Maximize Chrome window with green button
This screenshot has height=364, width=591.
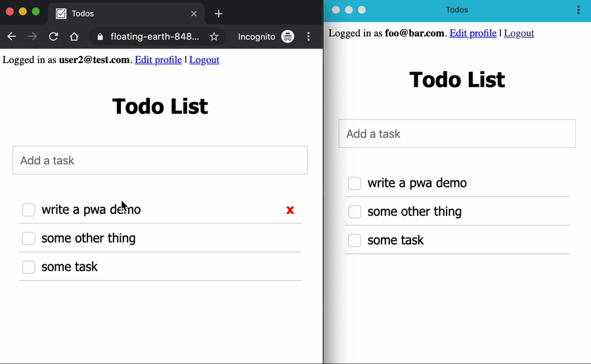pos(36,12)
